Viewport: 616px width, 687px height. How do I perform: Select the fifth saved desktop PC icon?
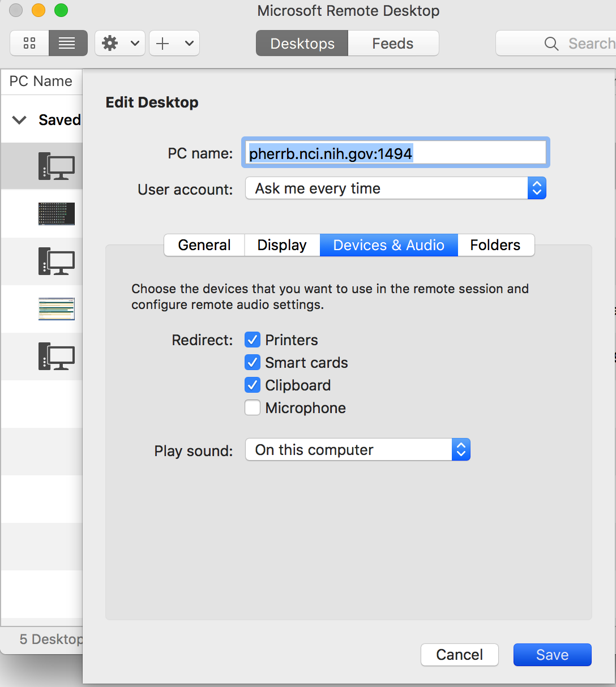coord(57,357)
